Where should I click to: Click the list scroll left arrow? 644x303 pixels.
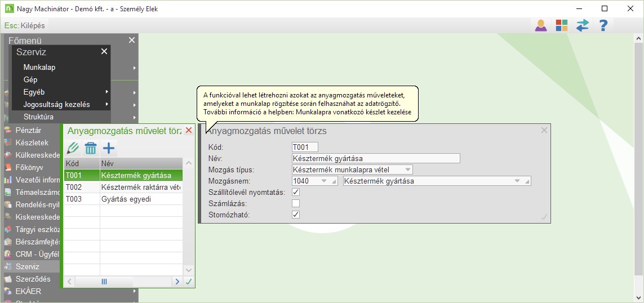pyautogui.click(x=69, y=282)
